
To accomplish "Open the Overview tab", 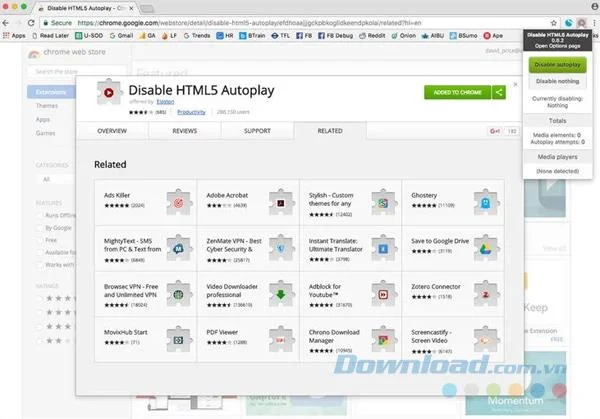I will coord(112,131).
